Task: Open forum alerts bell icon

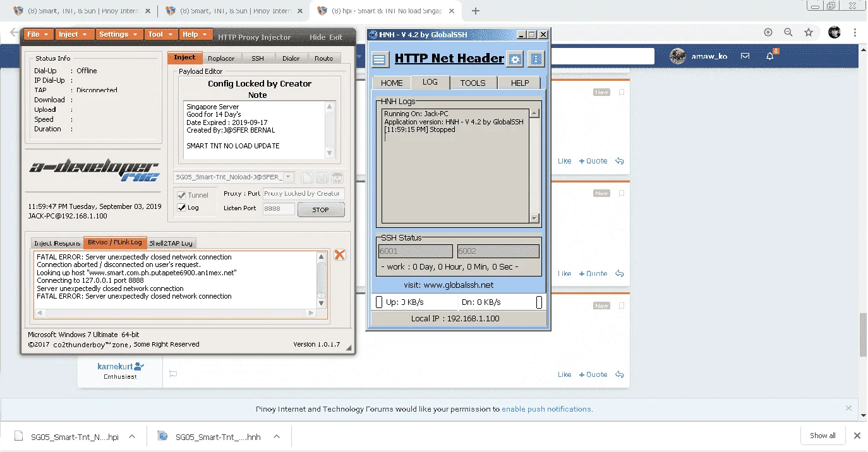Action: click(x=770, y=56)
